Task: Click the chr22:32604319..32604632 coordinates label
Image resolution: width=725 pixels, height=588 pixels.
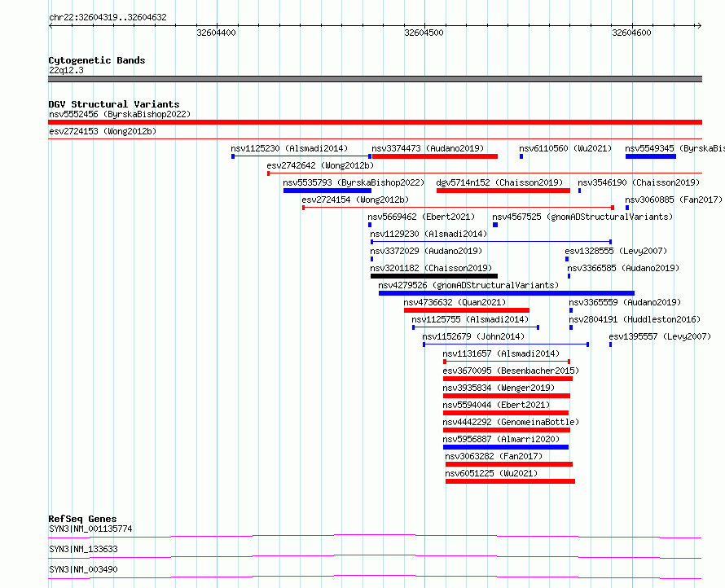Action: 108,17
